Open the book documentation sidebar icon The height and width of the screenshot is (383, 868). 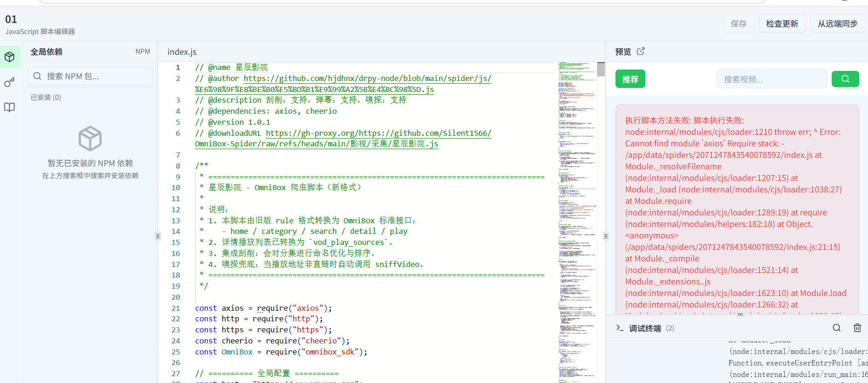tap(10, 108)
